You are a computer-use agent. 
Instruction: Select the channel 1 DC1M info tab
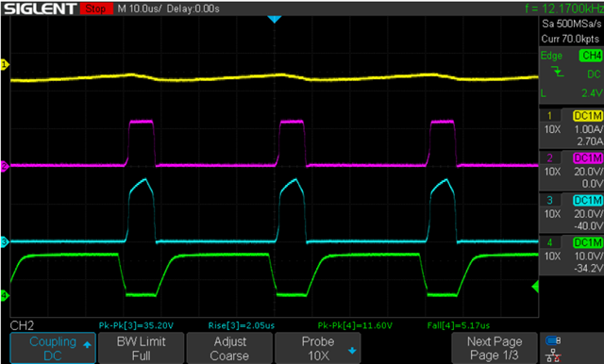click(587, 116)
